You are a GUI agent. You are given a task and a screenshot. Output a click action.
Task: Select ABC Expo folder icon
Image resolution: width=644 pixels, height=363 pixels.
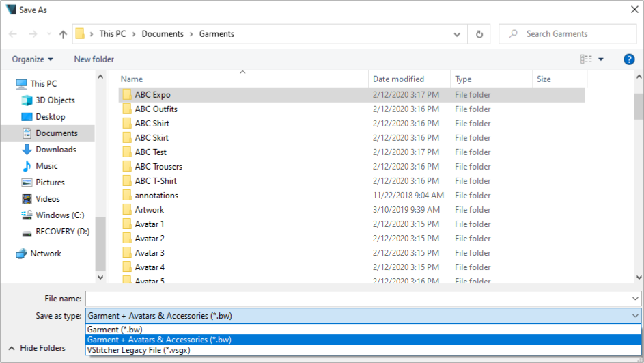pyautogui.click(x=127, y=94)
